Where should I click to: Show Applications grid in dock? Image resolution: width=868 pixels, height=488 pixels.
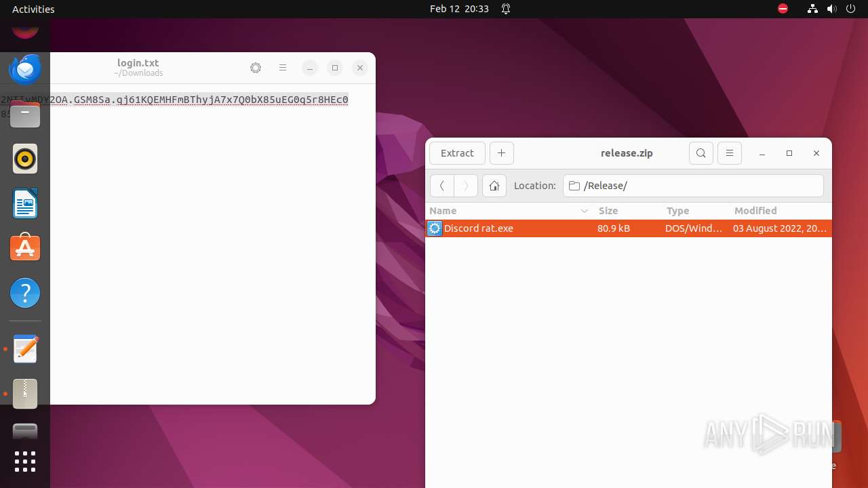(x=25, y=462)
